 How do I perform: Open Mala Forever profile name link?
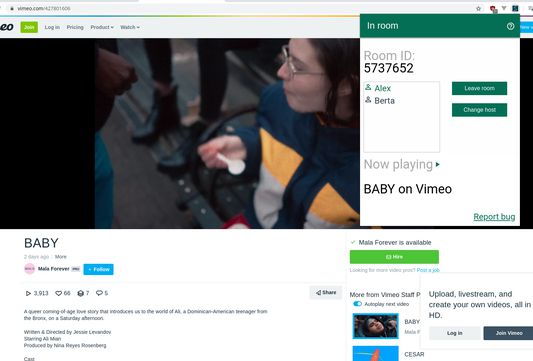coord(53,269)
